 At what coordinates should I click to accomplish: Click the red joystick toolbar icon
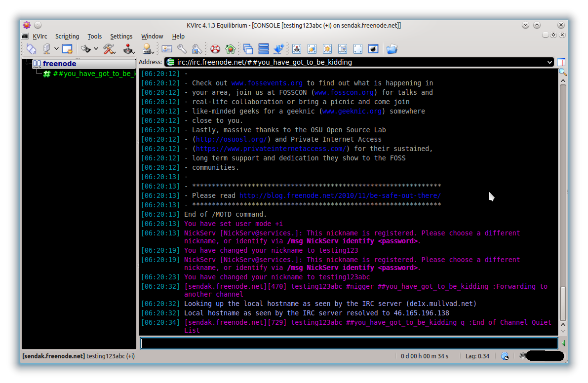click(x=128, y=49)
